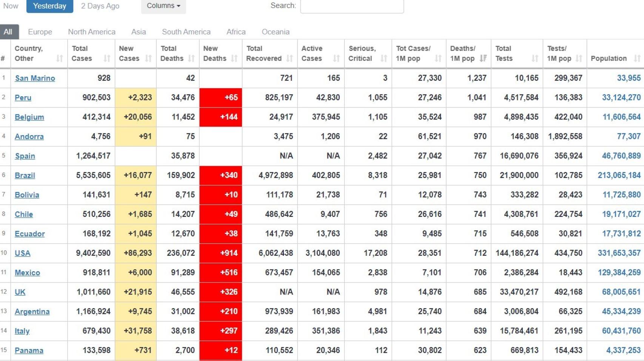Screen dimensions: 644x361
Task: Open the Belgium country link
Action: [x=29, y=117]
